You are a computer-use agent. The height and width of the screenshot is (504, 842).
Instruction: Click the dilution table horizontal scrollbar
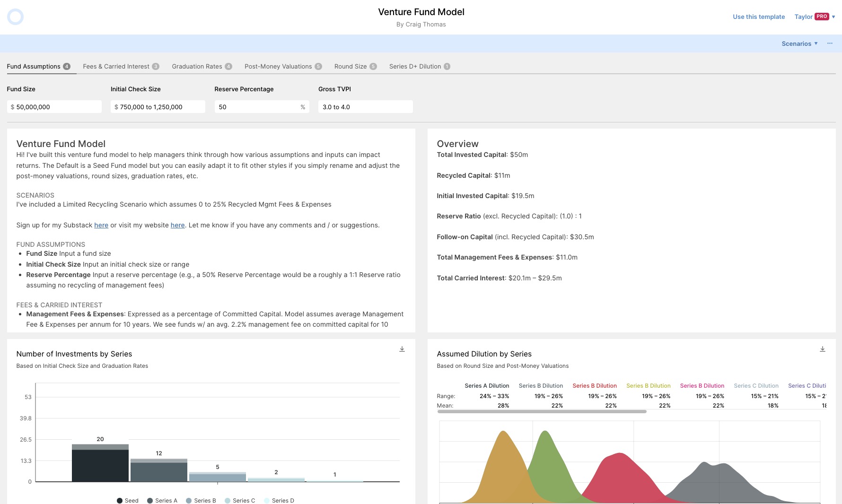pyautogui.click(x=542, y=412)
